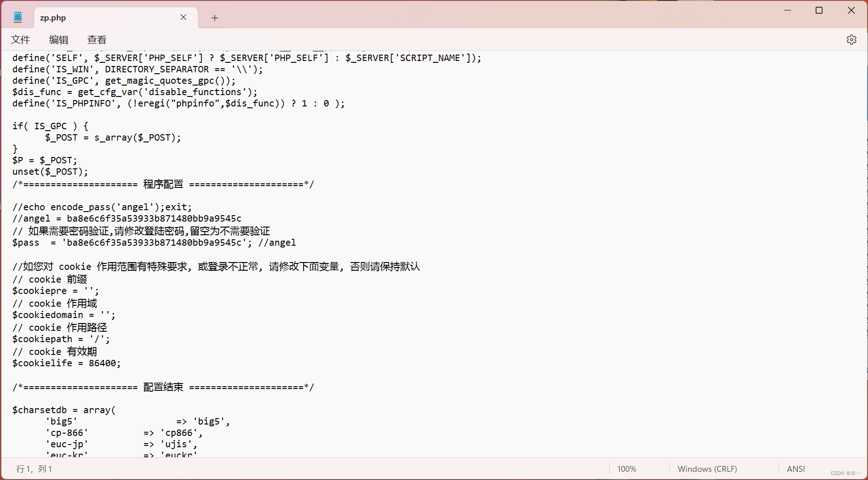
Task: Click the $charsetdb = array( line
Action: coord(64,410)
